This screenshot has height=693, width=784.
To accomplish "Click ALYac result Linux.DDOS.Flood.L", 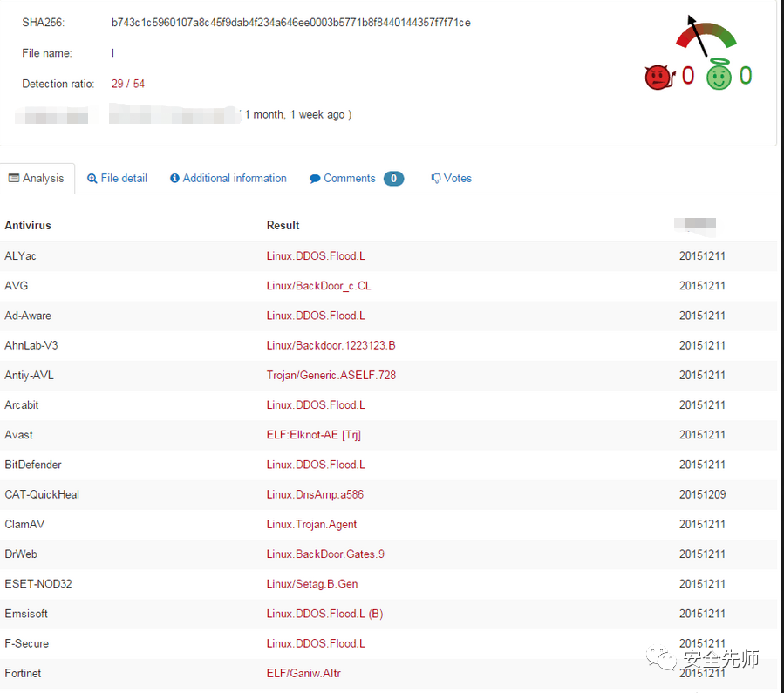I will pyautogui.click(x=316, y=255).
